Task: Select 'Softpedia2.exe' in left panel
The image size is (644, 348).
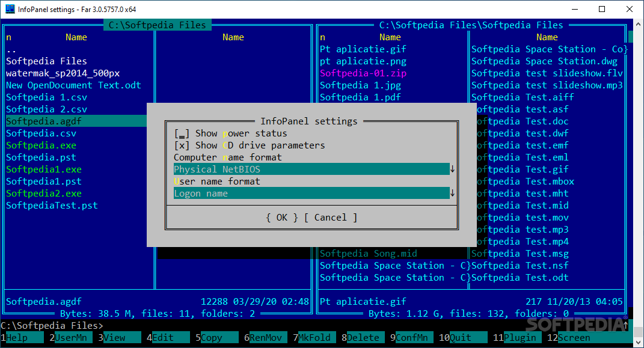Action: tap(43, 194)
